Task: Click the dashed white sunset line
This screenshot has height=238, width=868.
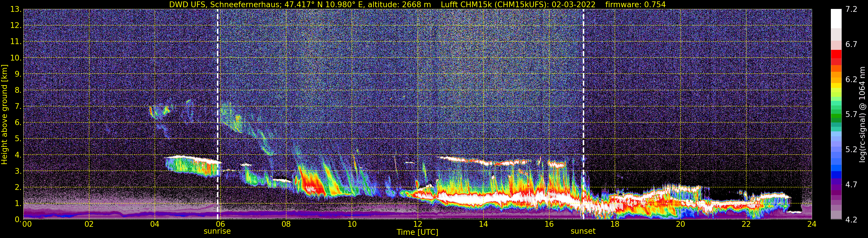Action: [583, 114]
